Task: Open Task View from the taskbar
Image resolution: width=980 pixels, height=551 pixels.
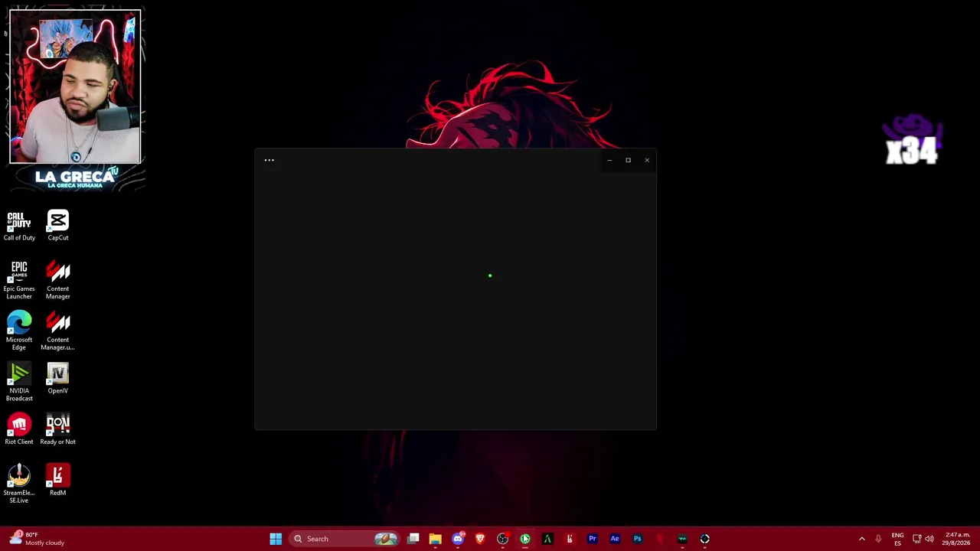Action: pyautogui.click(x=413, y=539)
